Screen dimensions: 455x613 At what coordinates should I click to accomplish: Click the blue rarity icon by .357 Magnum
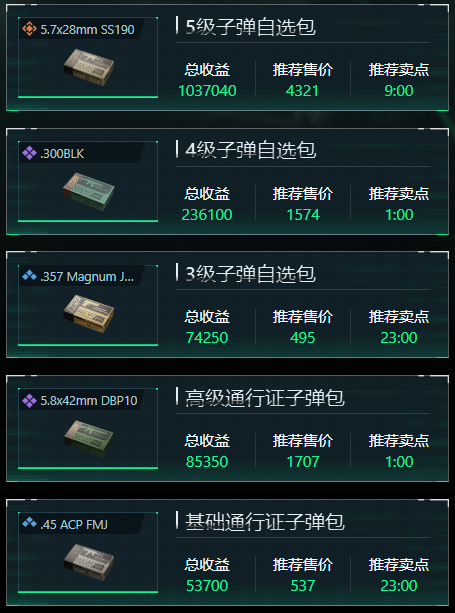(29, 276)
